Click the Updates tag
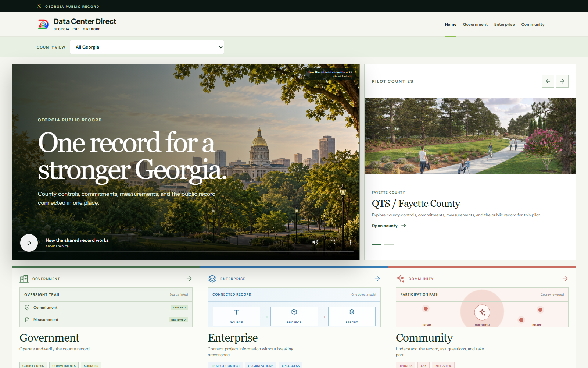Image resolution: width=588 pixels, height=368 pixels. click(x=405, y=365)
